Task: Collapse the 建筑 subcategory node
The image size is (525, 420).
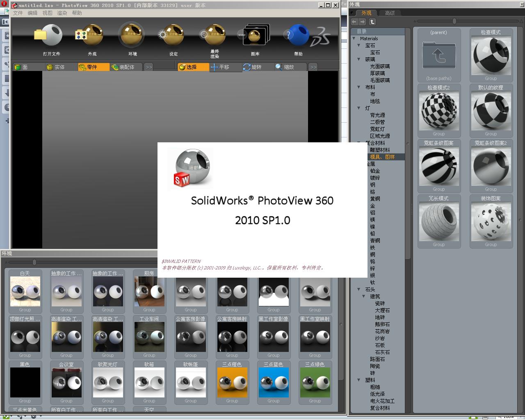Action: (x=364, y=297)
